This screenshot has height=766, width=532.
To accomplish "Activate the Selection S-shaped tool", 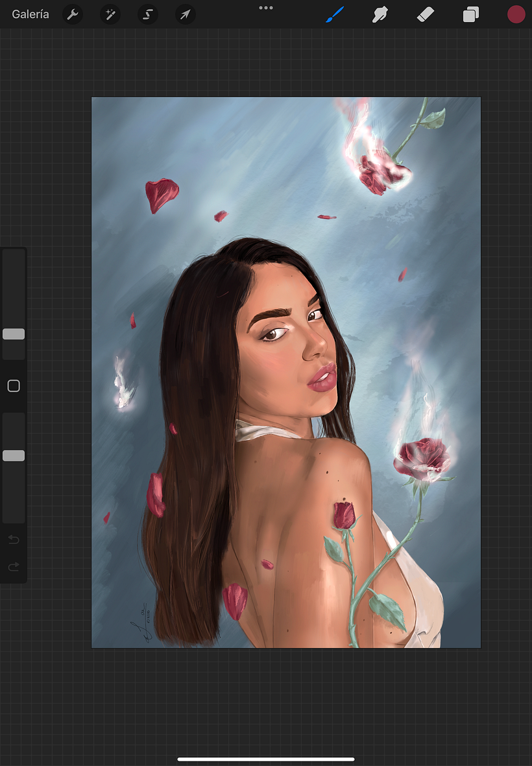I will coord(148,15).
